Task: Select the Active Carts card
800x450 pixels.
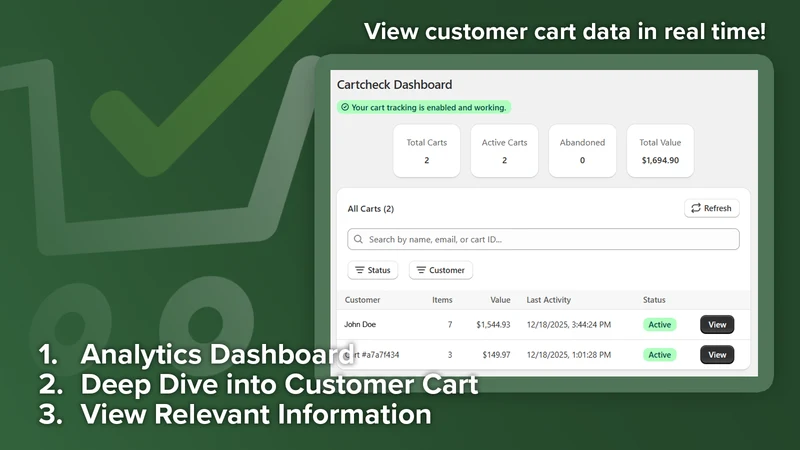Action: tap(504, 151)
